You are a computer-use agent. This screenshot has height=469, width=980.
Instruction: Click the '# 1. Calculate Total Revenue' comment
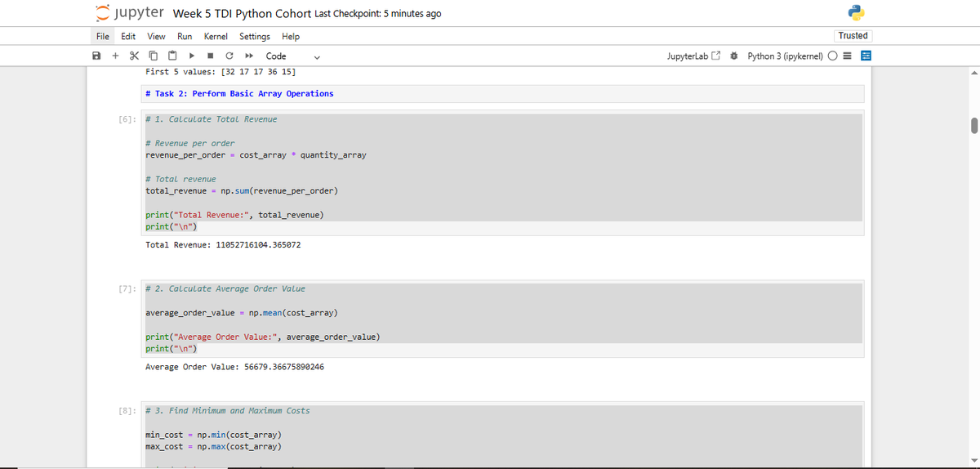[211, 119]
